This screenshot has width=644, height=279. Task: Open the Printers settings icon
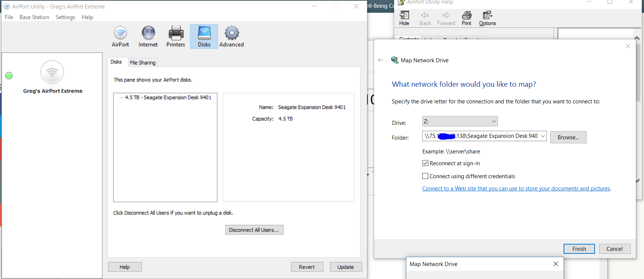click(x=176, y=36)
